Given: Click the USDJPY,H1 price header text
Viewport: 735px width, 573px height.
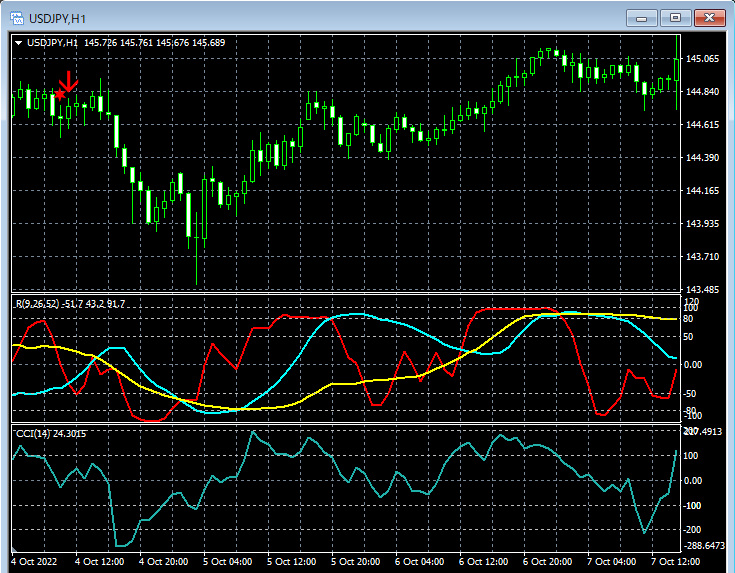Looking at the screenshot, I should tap(126, 43).
